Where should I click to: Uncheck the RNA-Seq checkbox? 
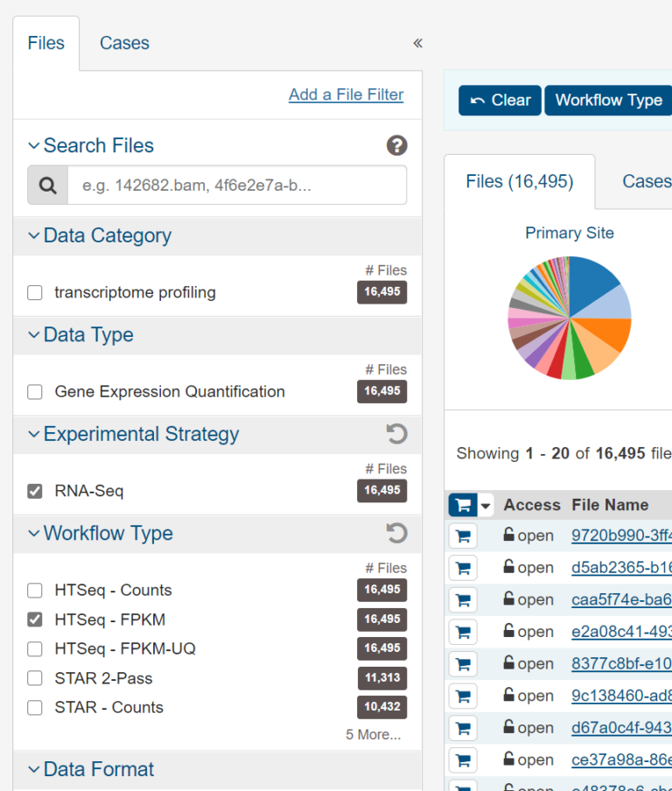[x=35, y=491]
